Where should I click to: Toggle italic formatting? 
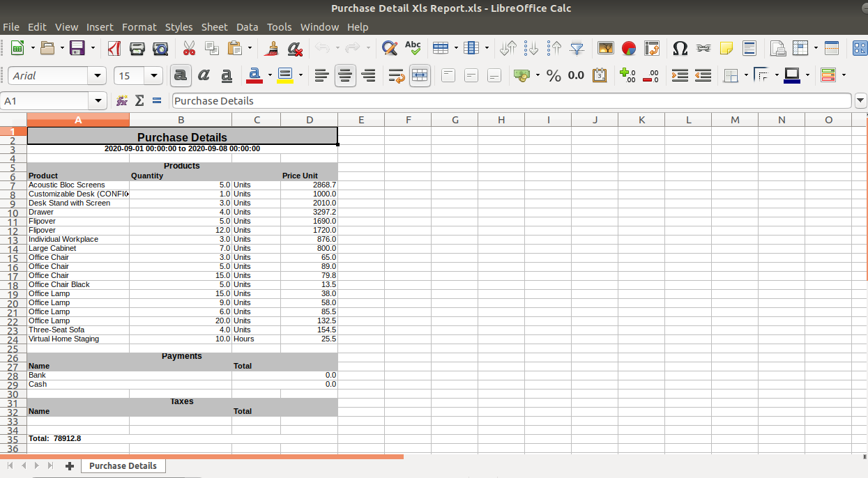coord(204,75)
